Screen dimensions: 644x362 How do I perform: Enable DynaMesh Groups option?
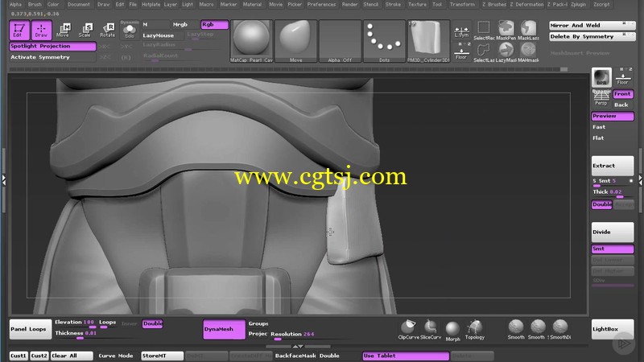pos(258,324)
